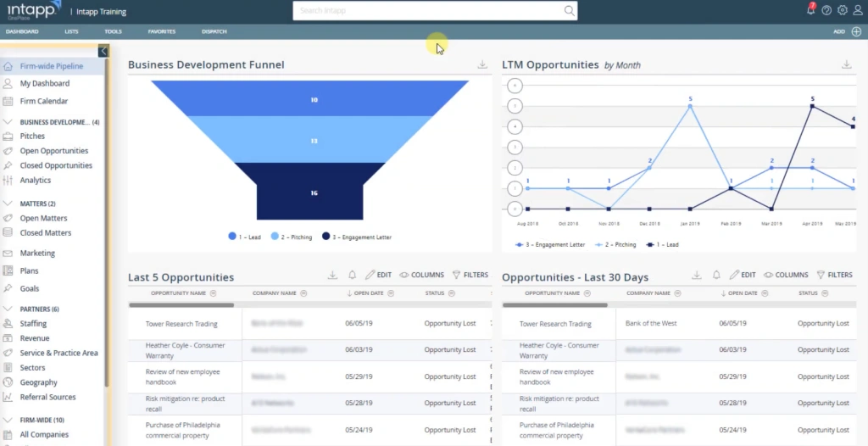Screen dimensions: 868x446
Task: Open Service & Practice Area in sidebar
Action: (x=58, y=353)
